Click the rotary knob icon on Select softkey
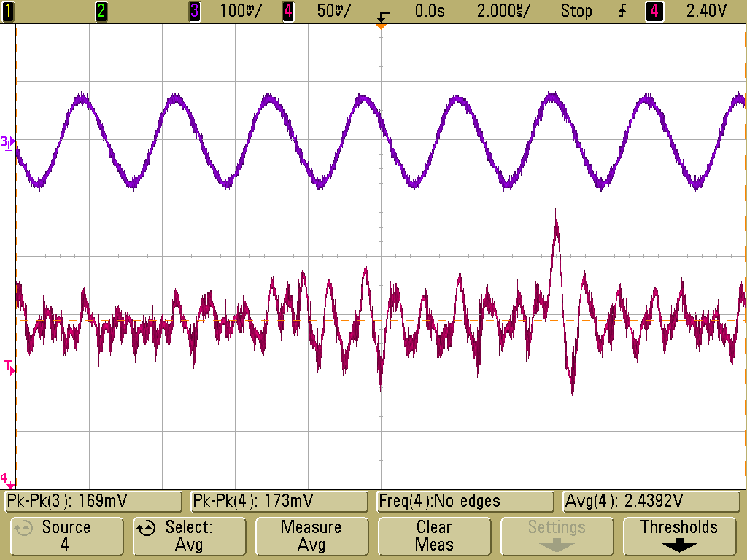 click(x=146, y=528)
